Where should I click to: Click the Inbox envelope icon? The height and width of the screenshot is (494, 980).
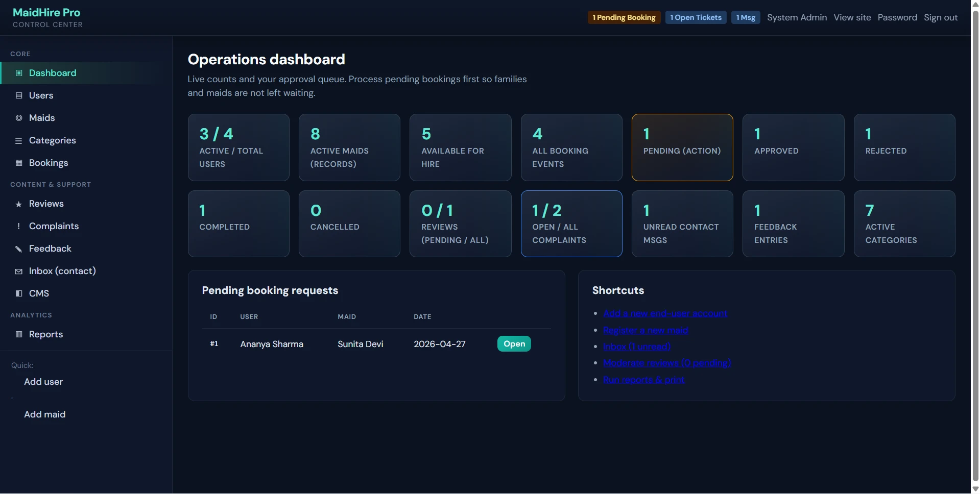(x=19, y=271)
